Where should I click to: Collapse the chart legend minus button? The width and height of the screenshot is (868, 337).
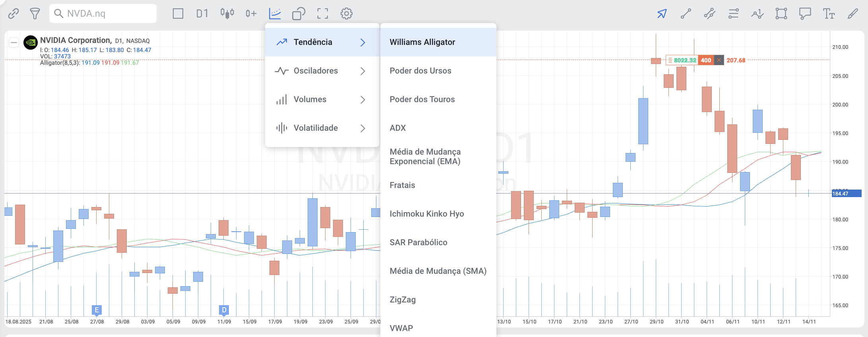pos(14,42)
